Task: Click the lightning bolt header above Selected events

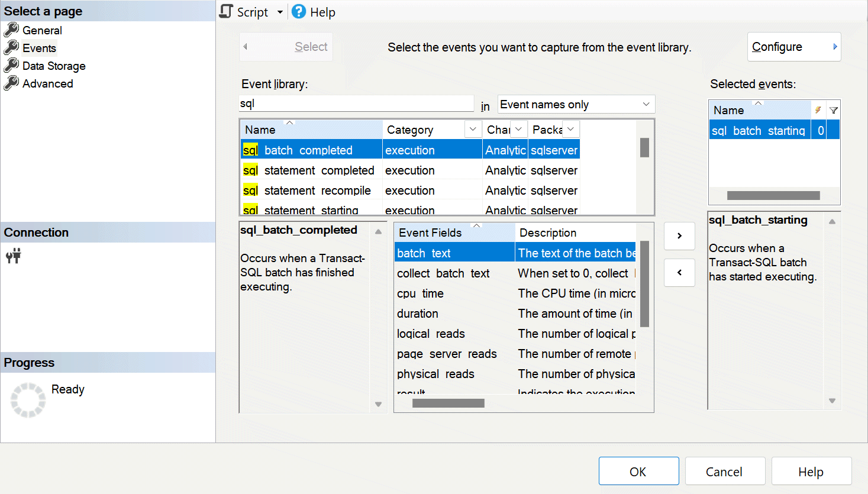Action: (x=819, y=110)
